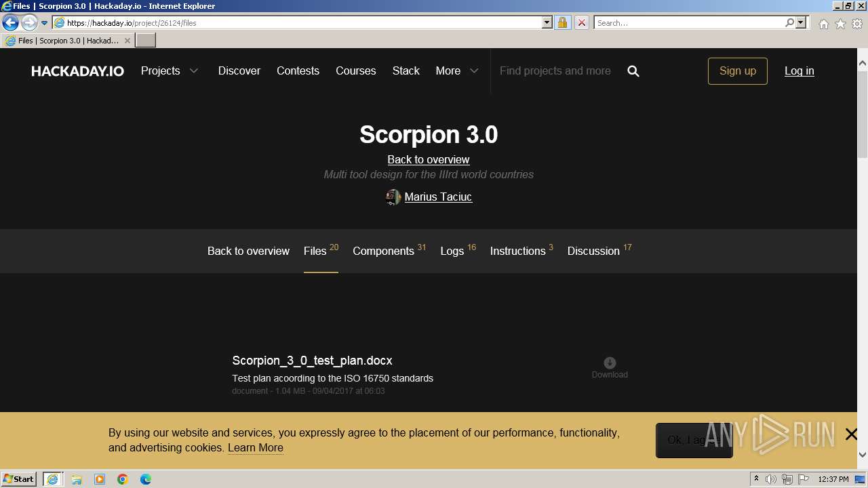Viewport: 868px width, 488px height.
Task: Select the Components tab
Action: [x=389, y=251]
